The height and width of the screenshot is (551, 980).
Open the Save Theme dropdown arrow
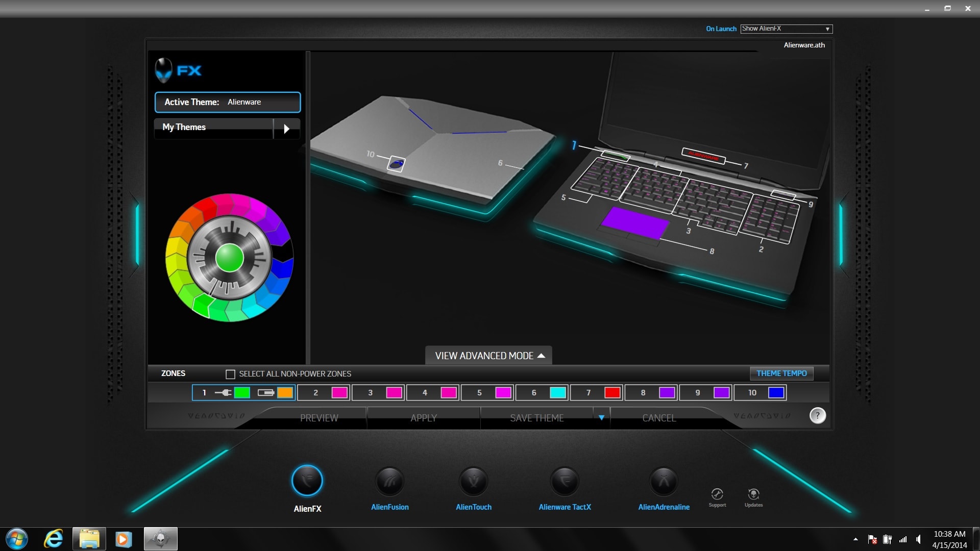[x=601, y=418]
